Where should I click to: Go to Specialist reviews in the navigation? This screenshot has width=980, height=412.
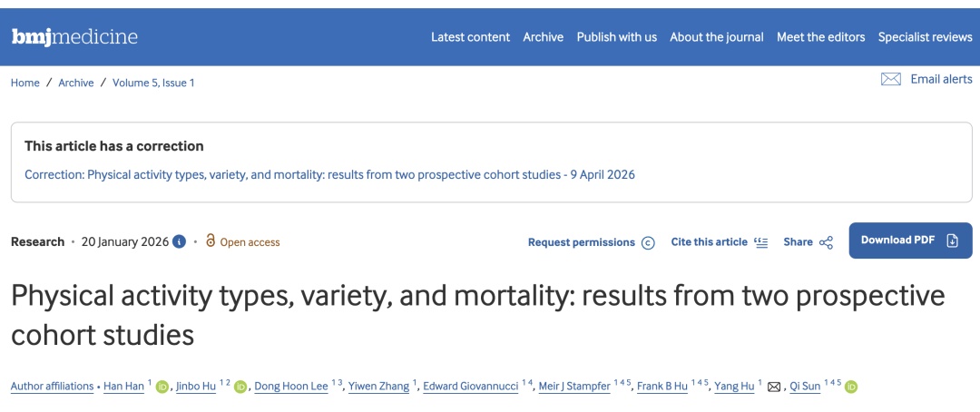pyautogui.click(x=925, y=37)
